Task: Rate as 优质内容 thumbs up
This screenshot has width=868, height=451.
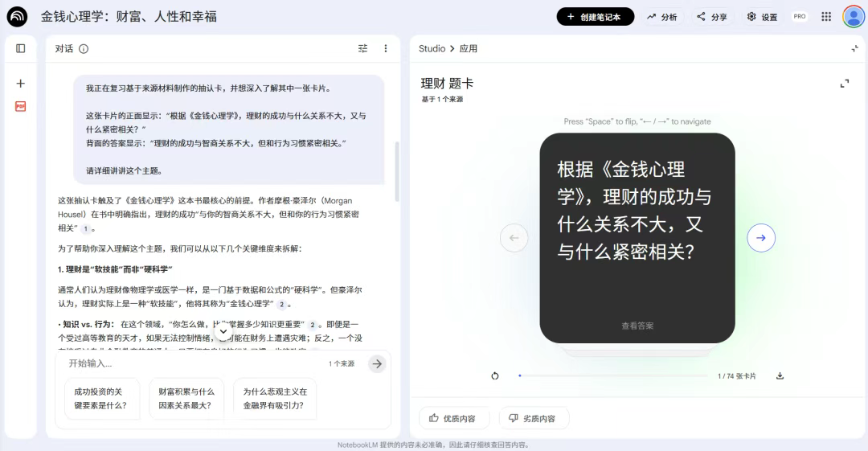Action: pos(454,418)
